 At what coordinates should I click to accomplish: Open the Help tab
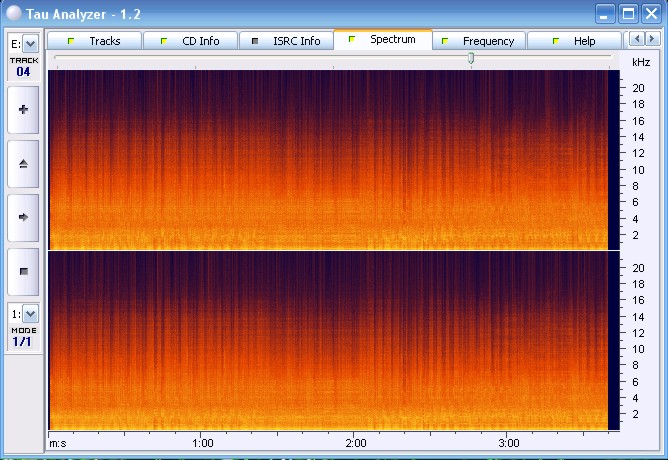point(574,41)
